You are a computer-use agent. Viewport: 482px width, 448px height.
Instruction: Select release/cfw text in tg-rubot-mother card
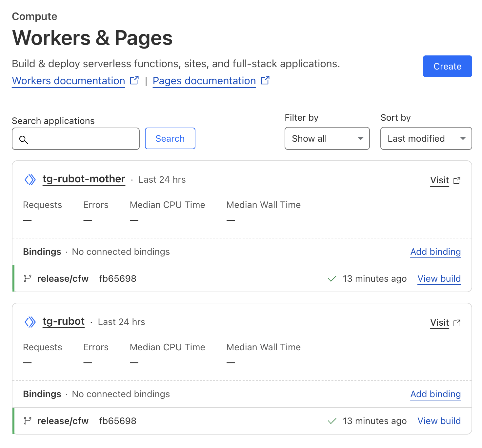click(x=63, y=279)
